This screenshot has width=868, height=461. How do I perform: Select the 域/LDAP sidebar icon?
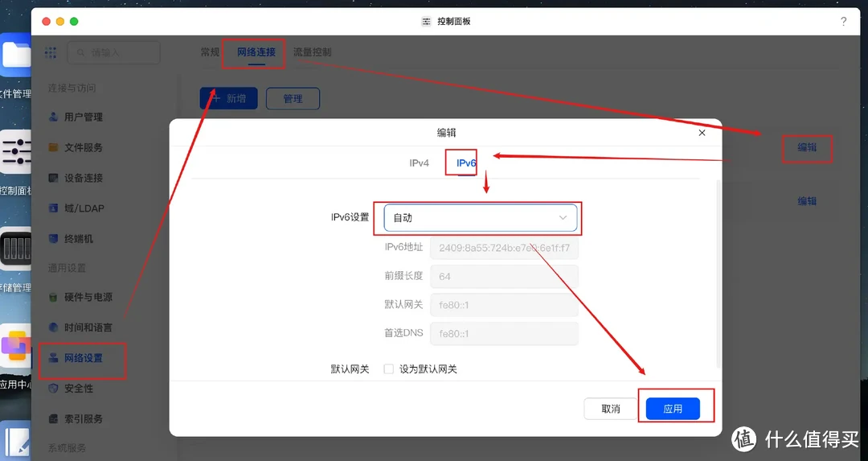click(53, 208)
